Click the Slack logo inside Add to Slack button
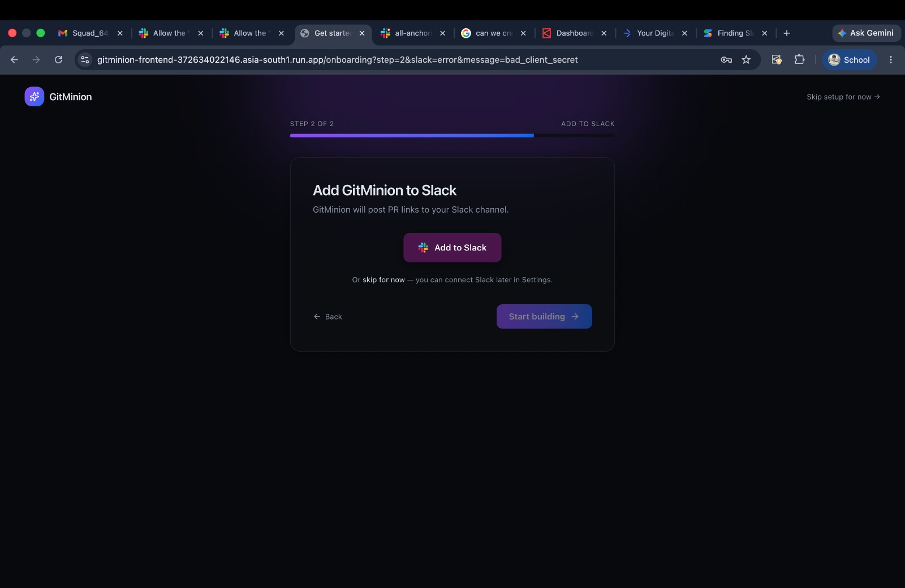 coord(423,248)
